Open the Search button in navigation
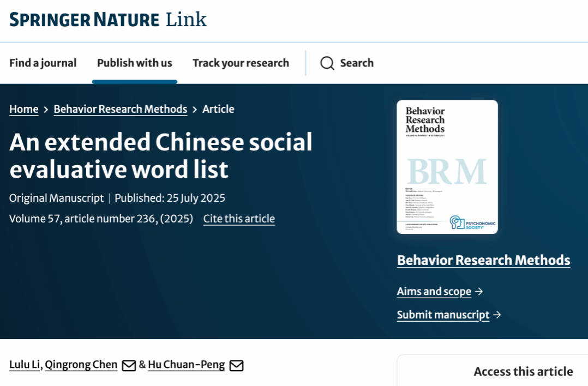The image size is (588, 386). [347, 63]
